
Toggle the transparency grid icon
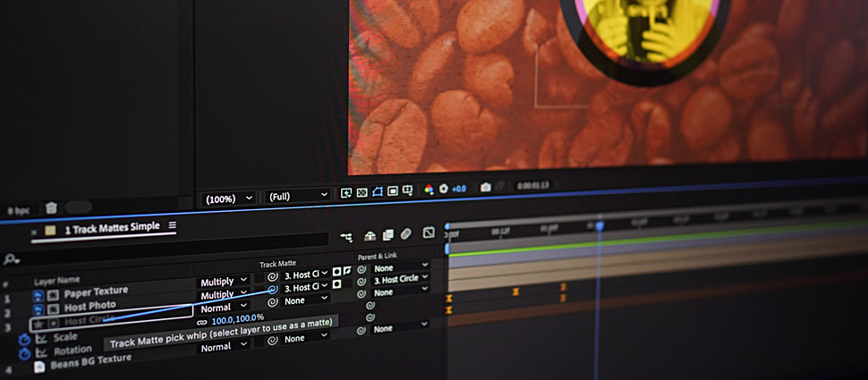[x=362, y=192]
